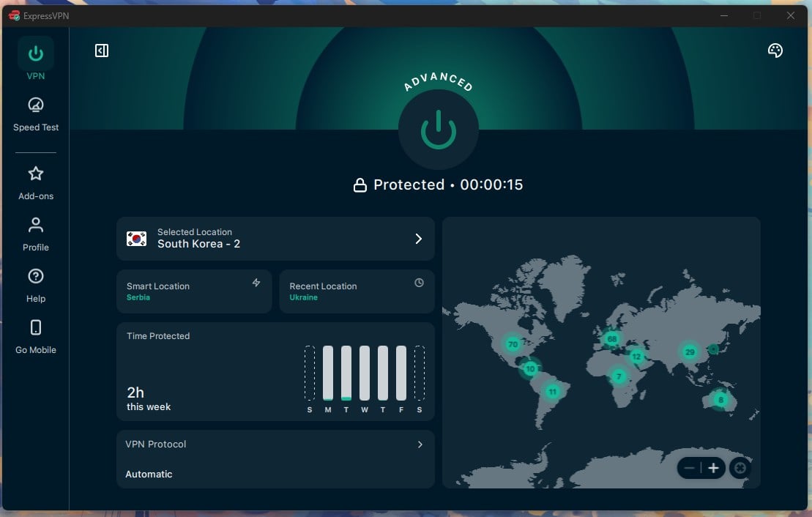The height and width of the screenshot is (517, 812).
Task: Open the Add-ons section
Action: [36, 183]
